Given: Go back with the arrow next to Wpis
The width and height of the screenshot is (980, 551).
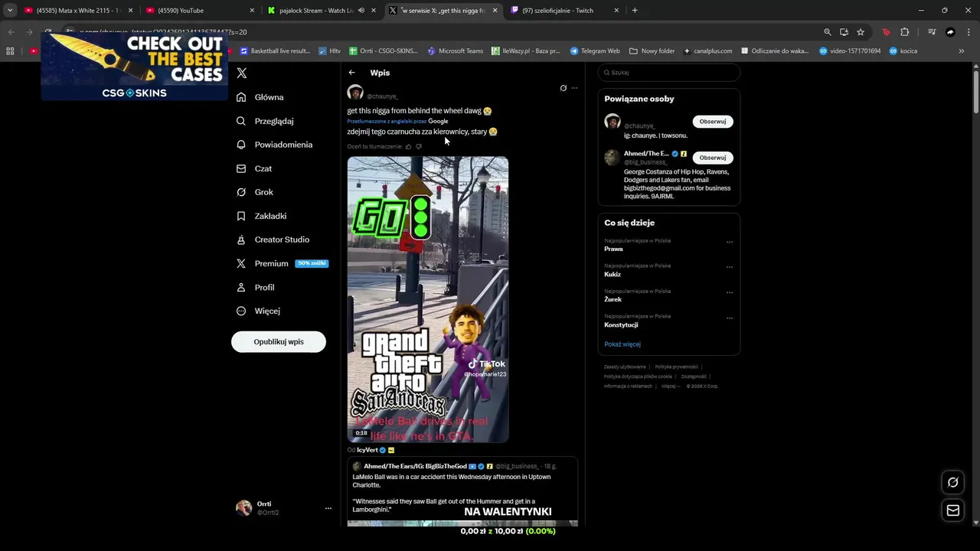Looking at the screenshot, I should point(352,73).
